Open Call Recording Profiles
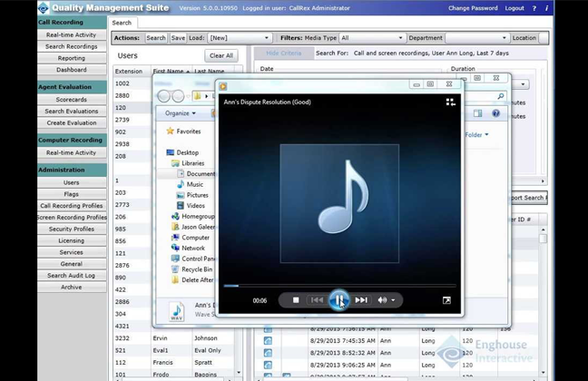Screen dimensions: 588x381 tap(72, 206)
